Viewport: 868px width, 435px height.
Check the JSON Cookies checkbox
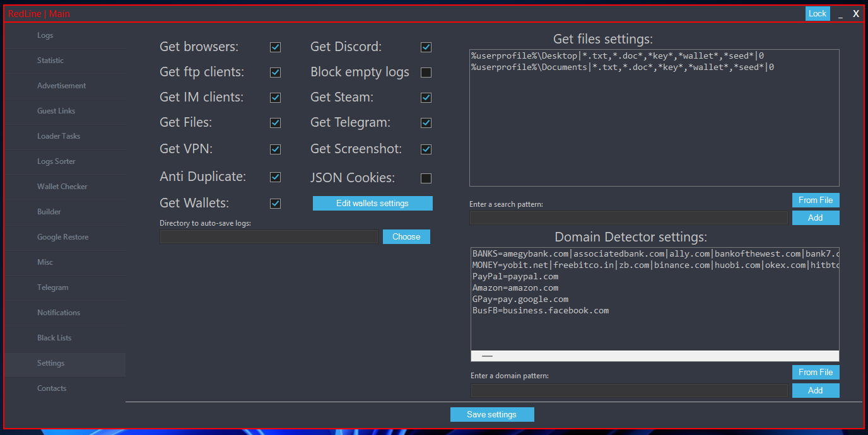426,178
